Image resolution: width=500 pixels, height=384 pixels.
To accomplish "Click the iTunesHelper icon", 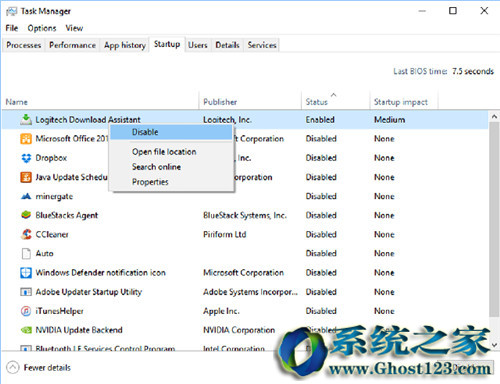I will pyautogui.click(x=26, y=311).
